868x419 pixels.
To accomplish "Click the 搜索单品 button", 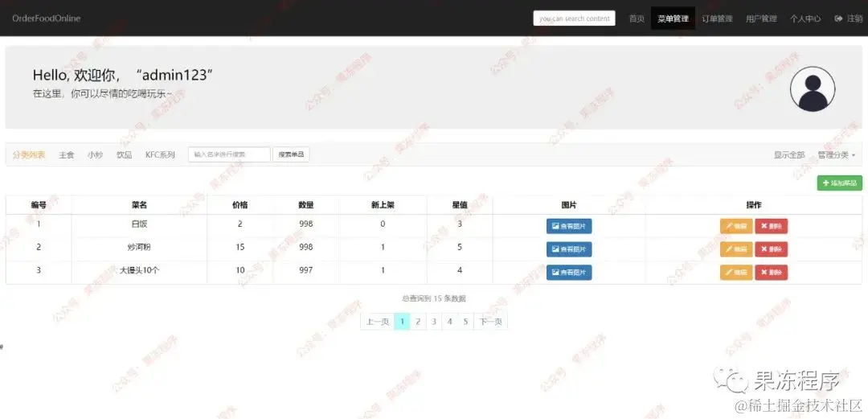I will coord(291,154).
